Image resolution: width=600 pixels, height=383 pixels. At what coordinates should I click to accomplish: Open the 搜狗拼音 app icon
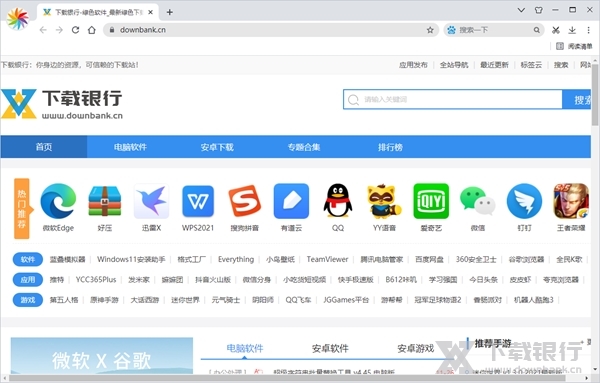pyautogui.click(x=245, y=201)
